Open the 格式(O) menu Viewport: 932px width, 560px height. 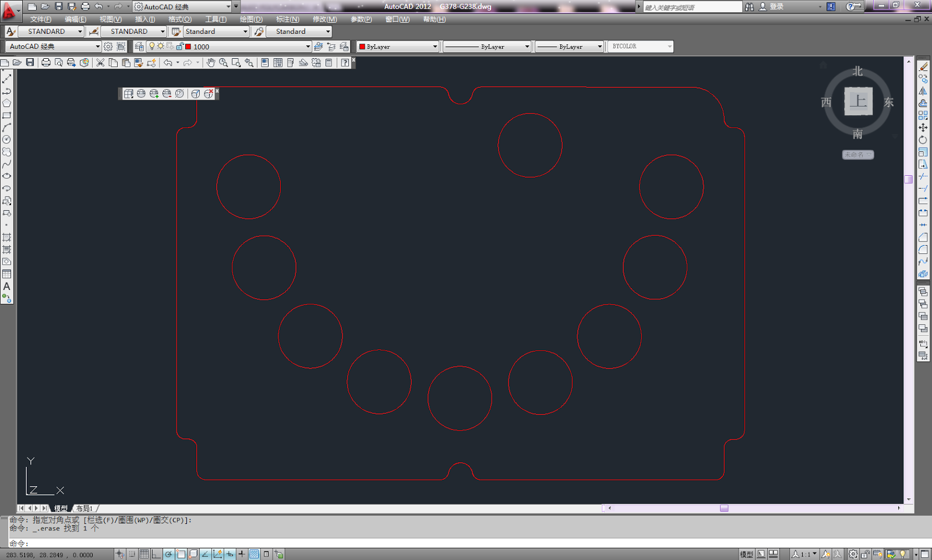179,19
